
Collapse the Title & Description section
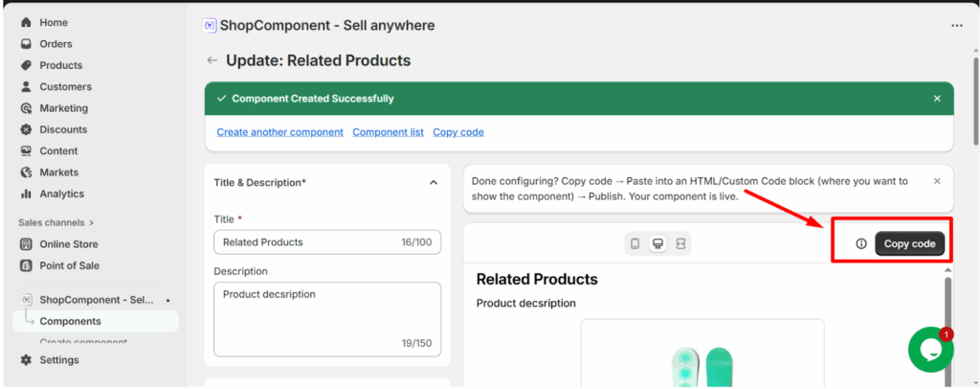(434, 182)
